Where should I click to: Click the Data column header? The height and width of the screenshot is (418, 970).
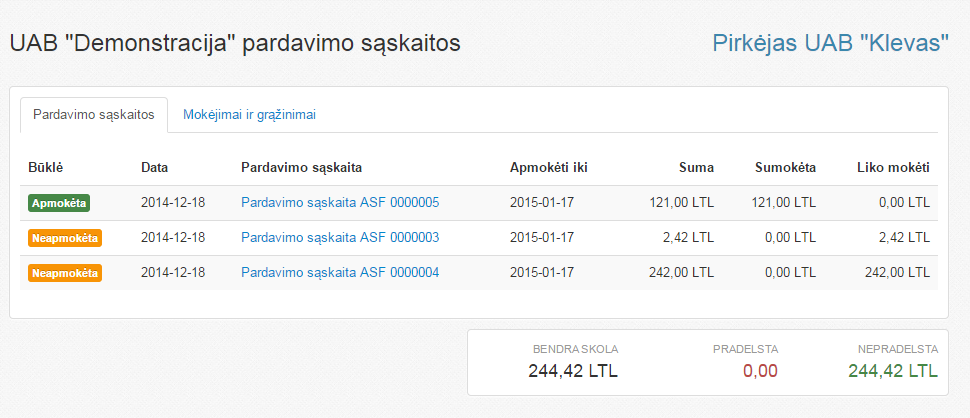(x=154, y=167)
